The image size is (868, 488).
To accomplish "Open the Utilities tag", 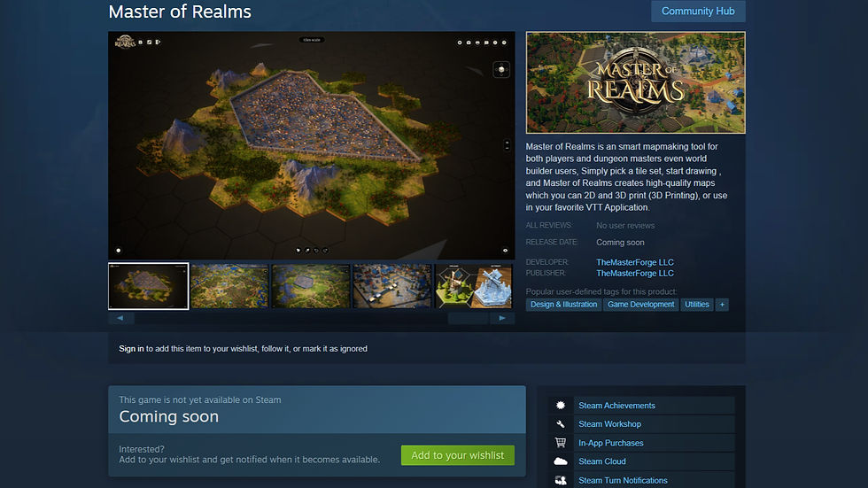I will [x=697, y=305].
